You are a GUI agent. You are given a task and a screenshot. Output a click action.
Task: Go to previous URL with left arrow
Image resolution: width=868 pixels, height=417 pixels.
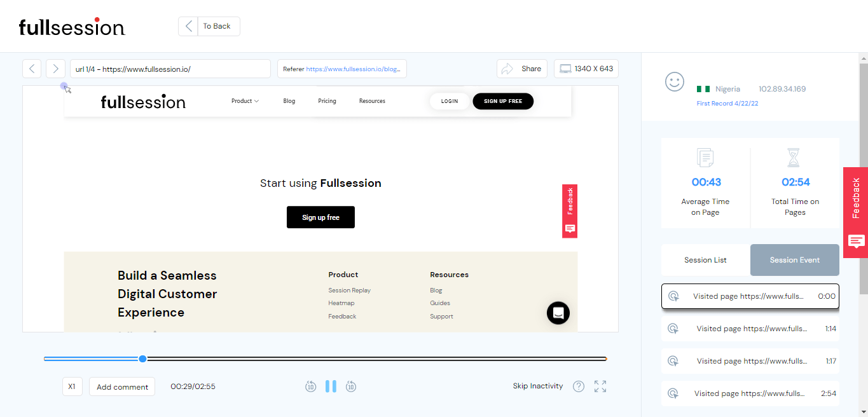(x=32, y=69)
